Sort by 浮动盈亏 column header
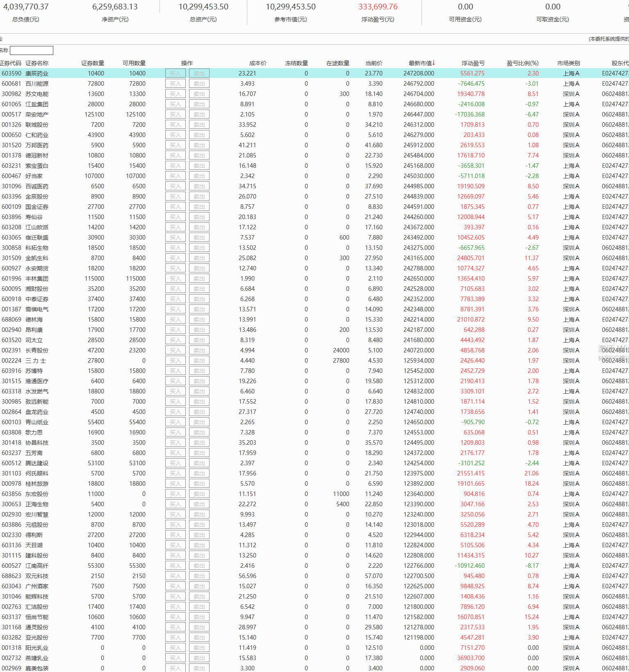Screen dimensions: 629x672 [473, 63]
